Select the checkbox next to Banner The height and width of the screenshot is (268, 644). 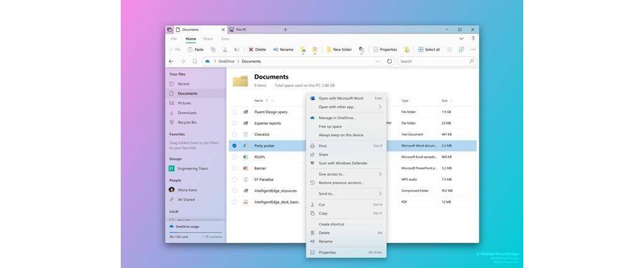(235, 168)
